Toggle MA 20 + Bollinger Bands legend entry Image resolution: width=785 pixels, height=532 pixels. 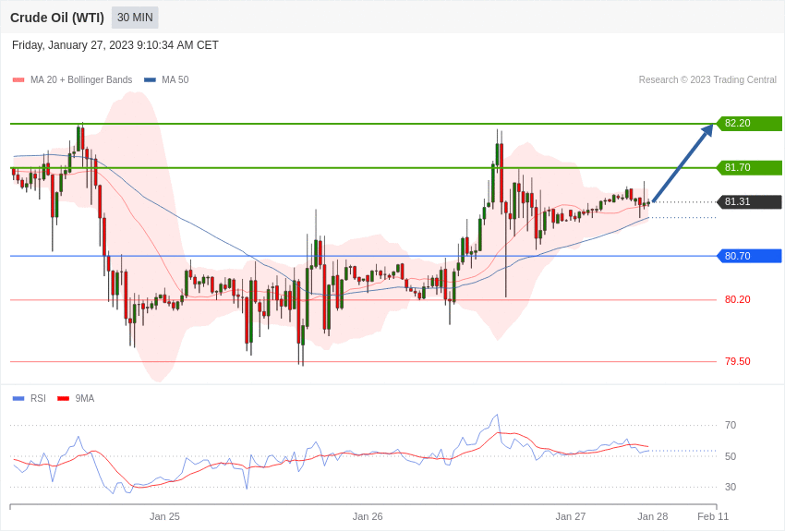pos(73,79)
